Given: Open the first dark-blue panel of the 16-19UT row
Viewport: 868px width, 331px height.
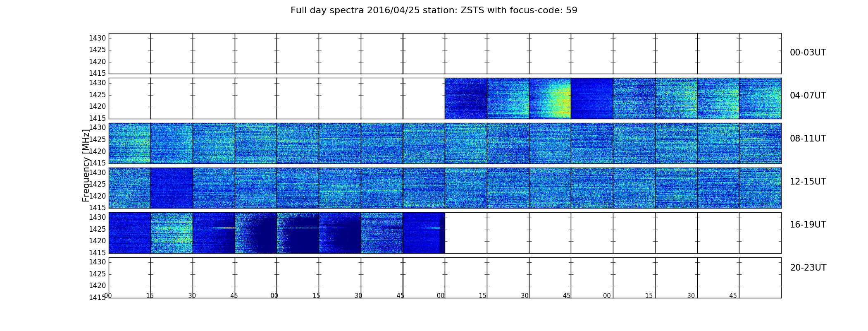Looking at the screenshot, I should click(129, 233).
